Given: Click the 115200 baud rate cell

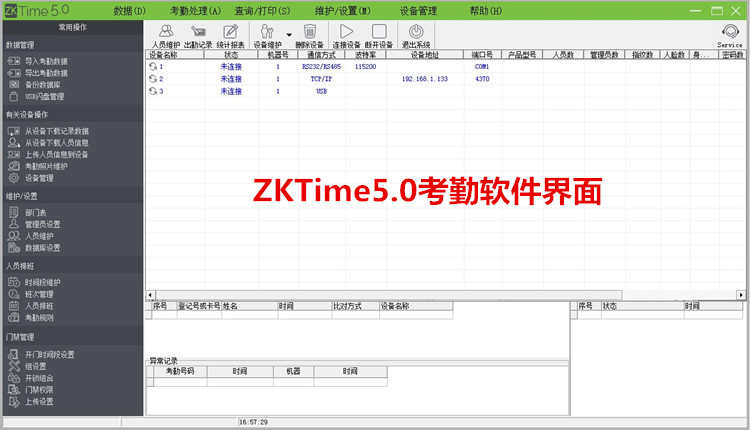Looking at the screenshot, I should [365, 66].
